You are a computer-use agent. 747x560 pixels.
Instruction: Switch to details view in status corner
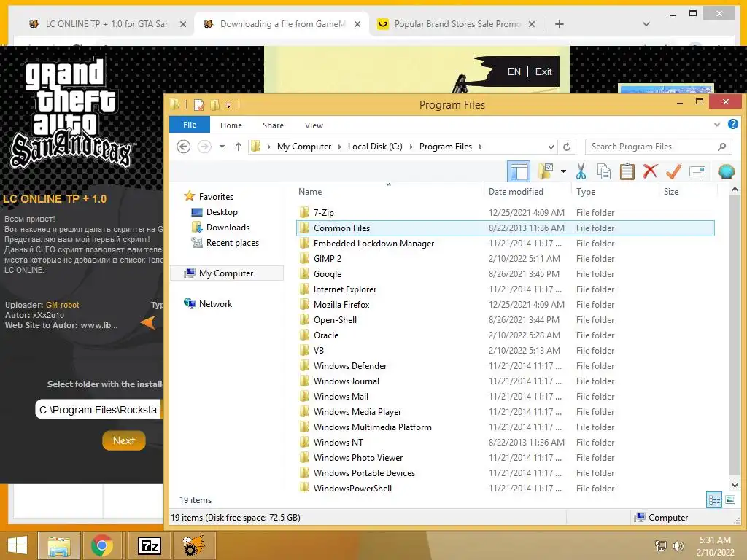tap(714, 500)
